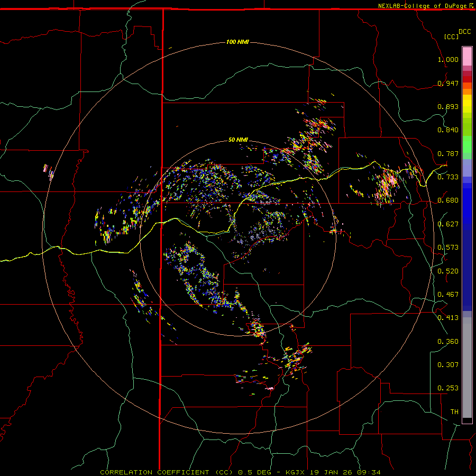
Task: Click the 0.840 legend value
Action: 448,130
